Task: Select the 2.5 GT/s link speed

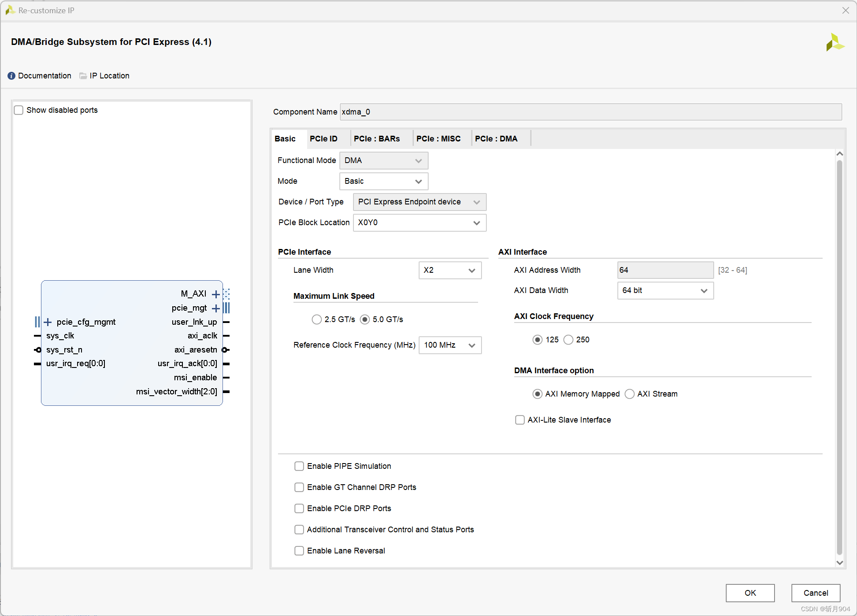Action: point(316,319)
